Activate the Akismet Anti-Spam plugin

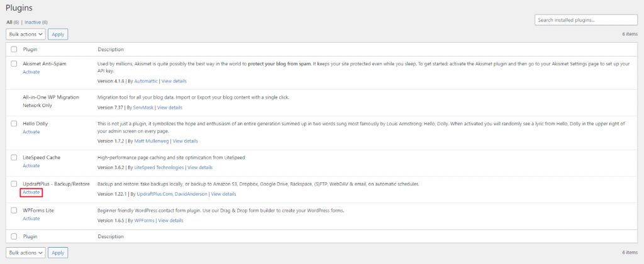[x=31, y=72]
